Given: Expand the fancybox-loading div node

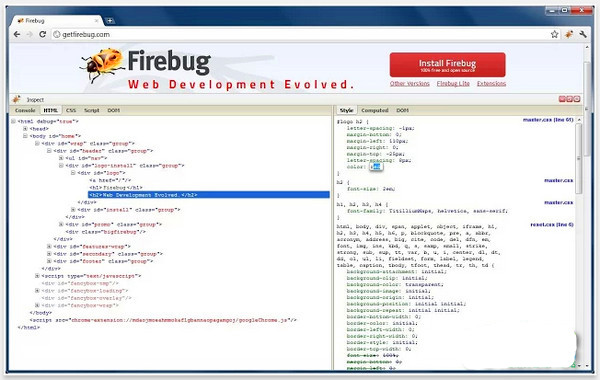Looking at the screenshot, I should tap(37, 290).
